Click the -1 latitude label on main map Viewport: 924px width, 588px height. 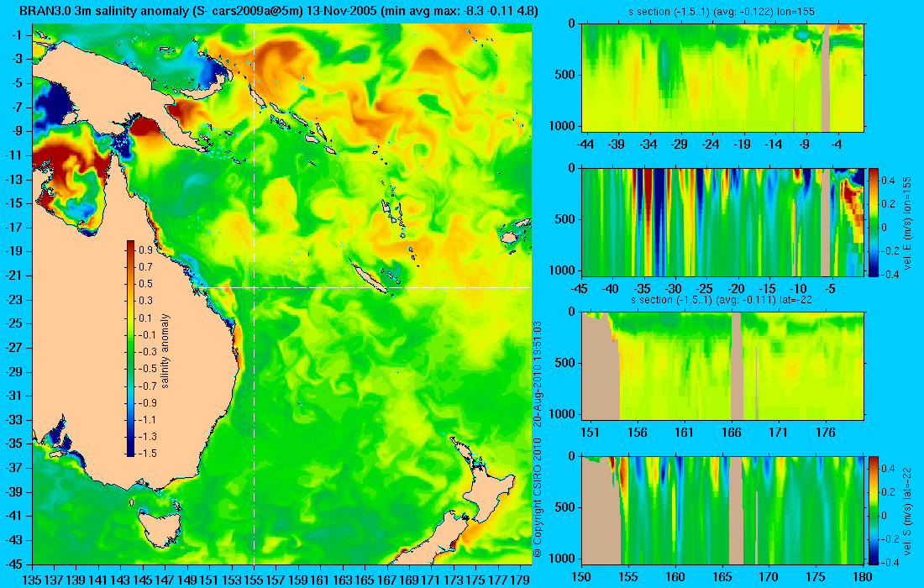pyautogui.click(x=18, y=35)
